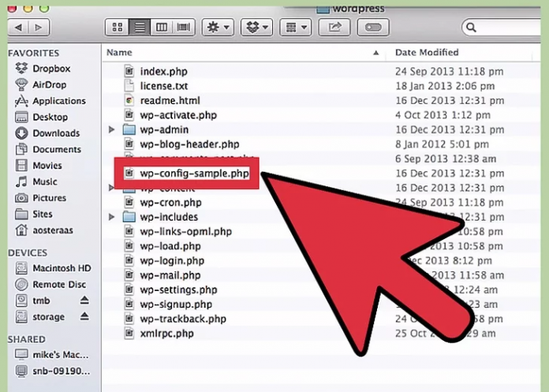Viewport: 549px width, 392px height.
Task: Select Cover Flow view button
Action: (x=184, y=27)
